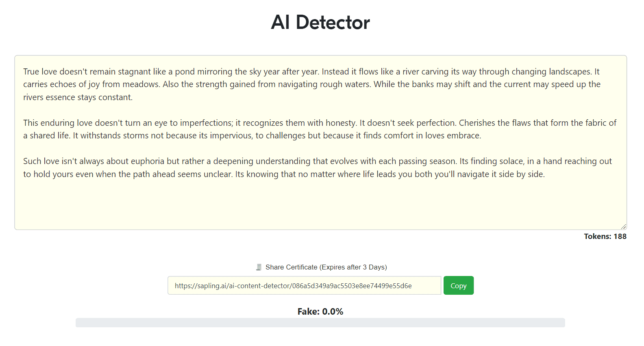Click the green Copy button
Screen dimensions: 644x346
pos(458,286)
